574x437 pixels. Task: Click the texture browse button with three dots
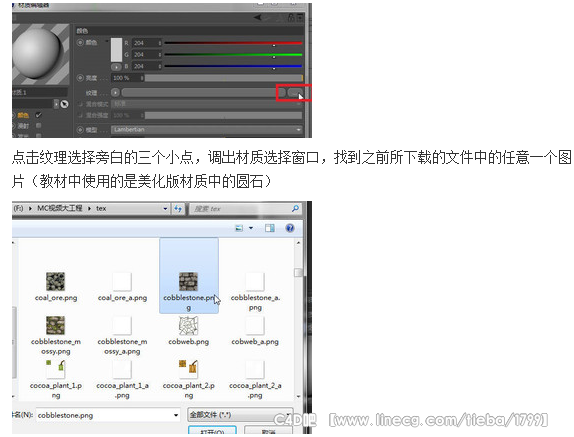click(295, 93)
